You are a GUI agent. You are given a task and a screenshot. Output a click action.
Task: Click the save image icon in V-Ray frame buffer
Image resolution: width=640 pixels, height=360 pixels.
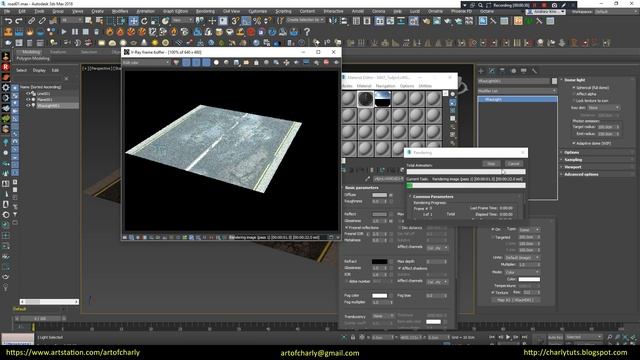[x=236, y=62]
